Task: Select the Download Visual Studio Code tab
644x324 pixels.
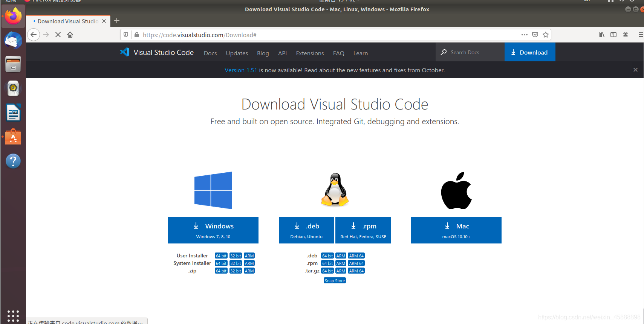Action: click(x=68, y=21)
